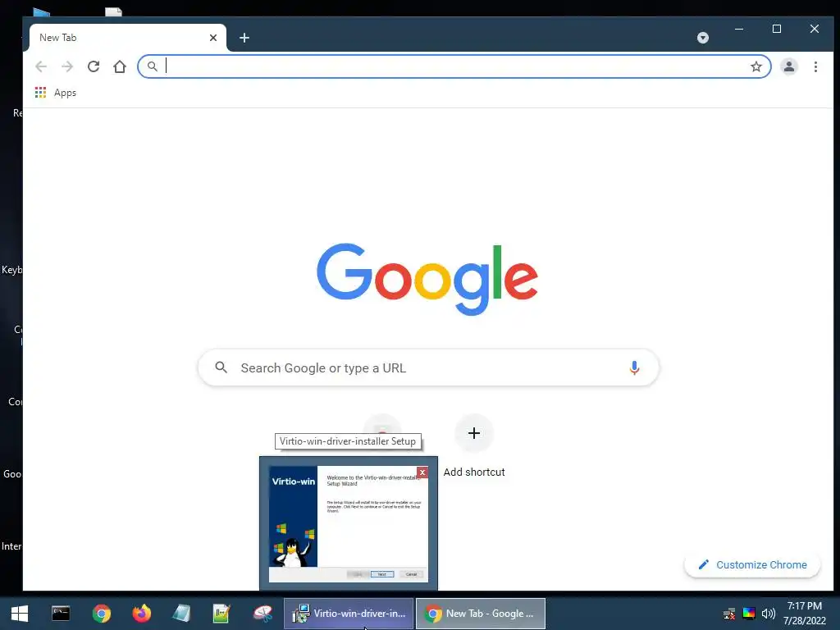Viewport: 840px width, 630px height.
Task: Minimize the Chrome window
Action: point(739,29)
